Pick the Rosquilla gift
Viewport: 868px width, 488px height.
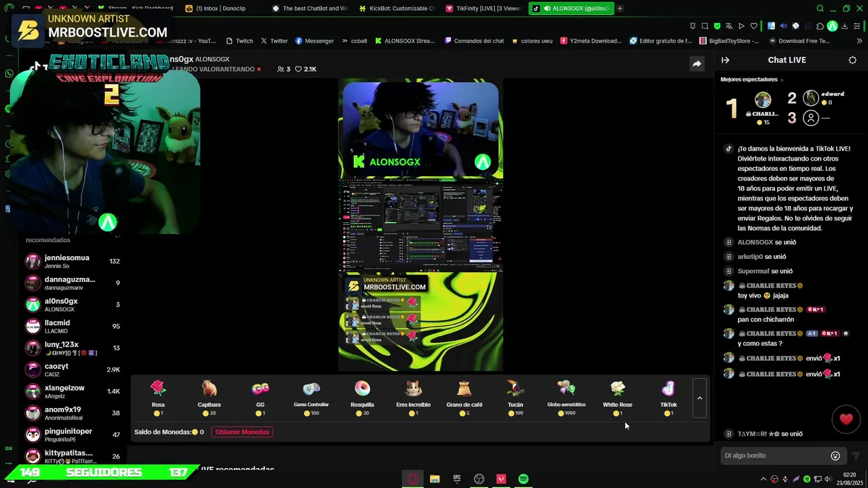(362, 398)
